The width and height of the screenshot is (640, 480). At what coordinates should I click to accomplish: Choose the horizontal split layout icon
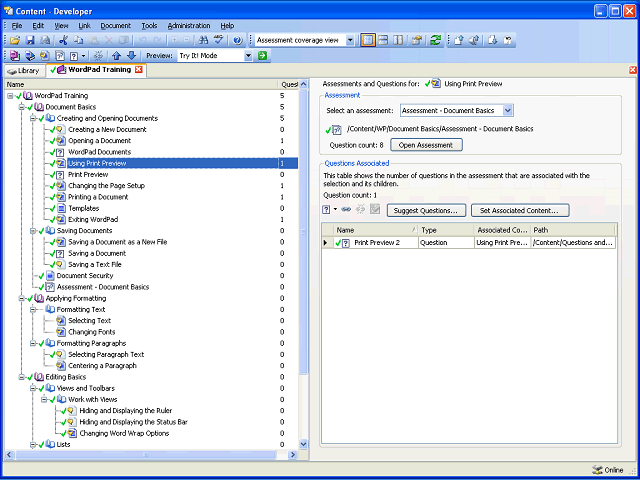click(383, 40)
